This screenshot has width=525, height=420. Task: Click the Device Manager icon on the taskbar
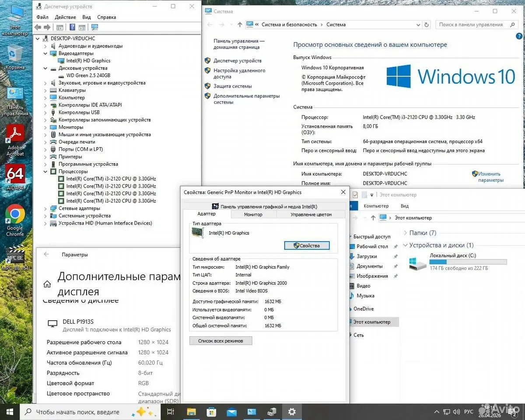pos(272,412)
